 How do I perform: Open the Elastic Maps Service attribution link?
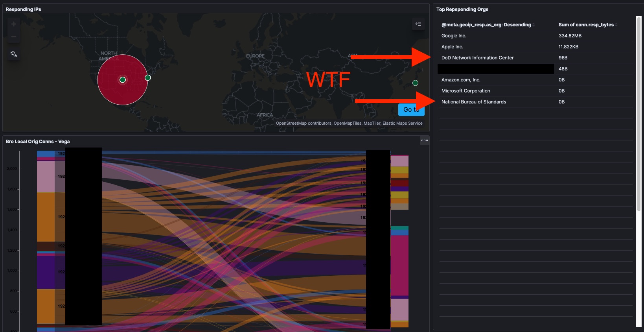click(x=403, y=123)
